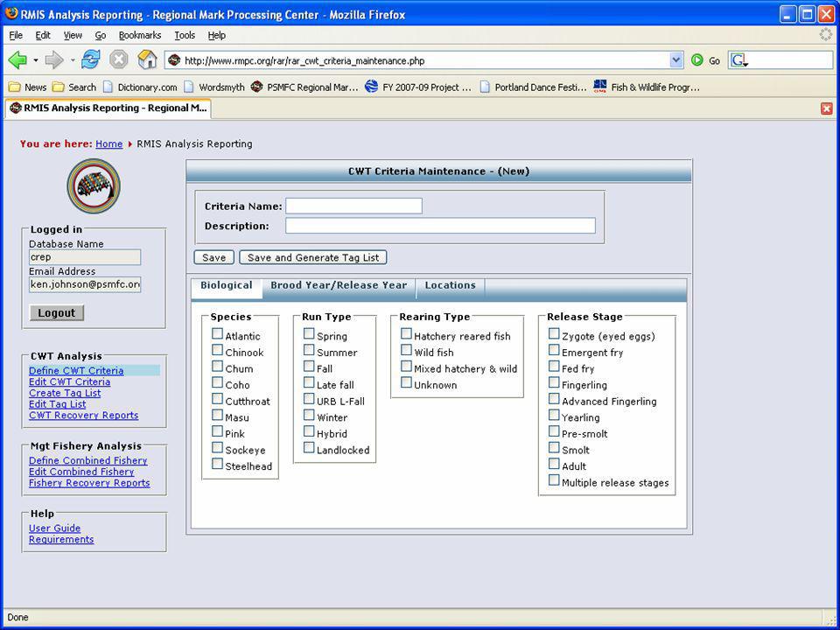Viewport: 840px width, 630px height.
Task: Check the Atlantic species checkbox
Action: coord(217,333)
